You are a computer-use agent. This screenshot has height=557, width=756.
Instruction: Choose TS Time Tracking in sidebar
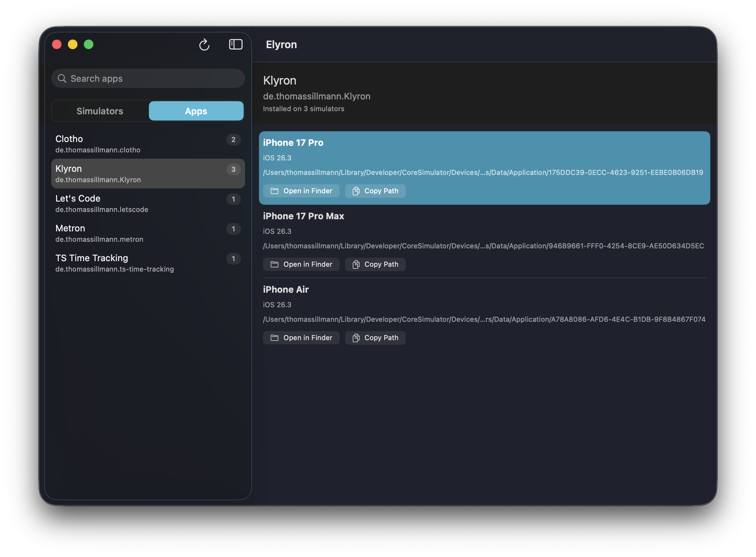[x=138, y=263]
